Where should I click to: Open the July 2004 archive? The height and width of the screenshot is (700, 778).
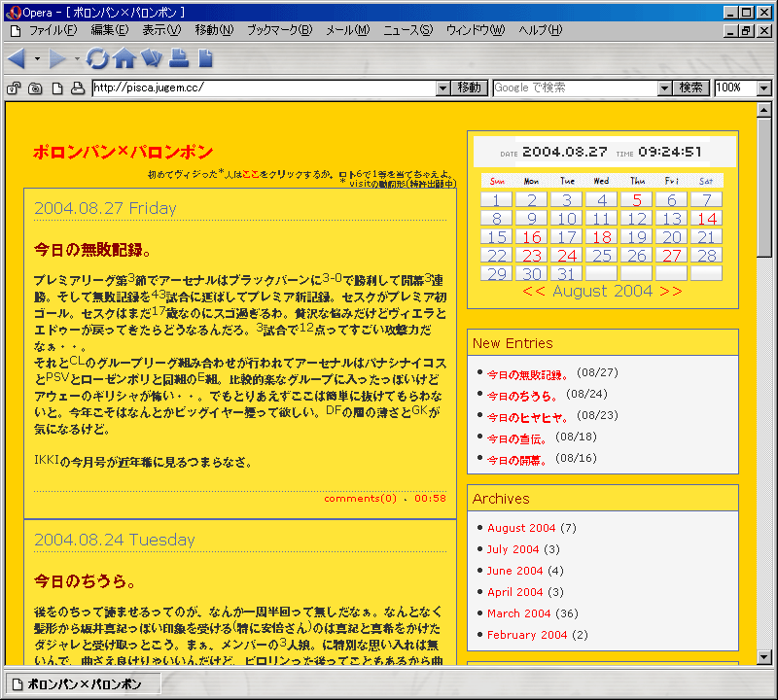coord(513,549)
